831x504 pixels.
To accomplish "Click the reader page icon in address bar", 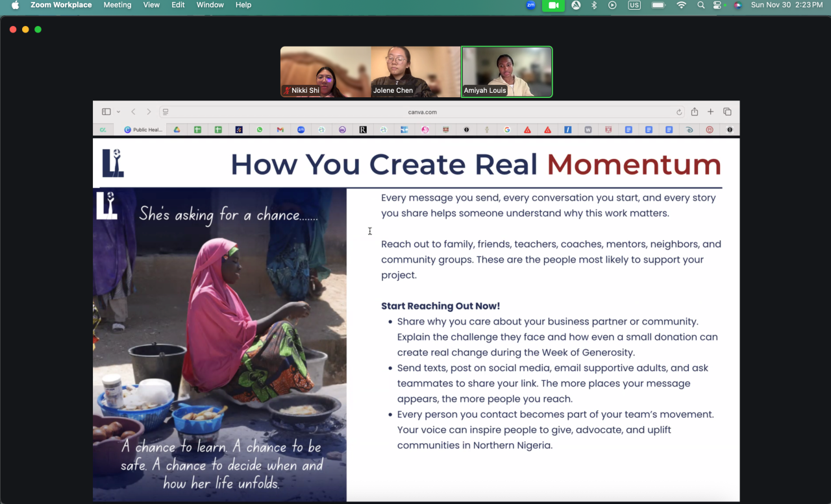I will [x=166, y=112].
